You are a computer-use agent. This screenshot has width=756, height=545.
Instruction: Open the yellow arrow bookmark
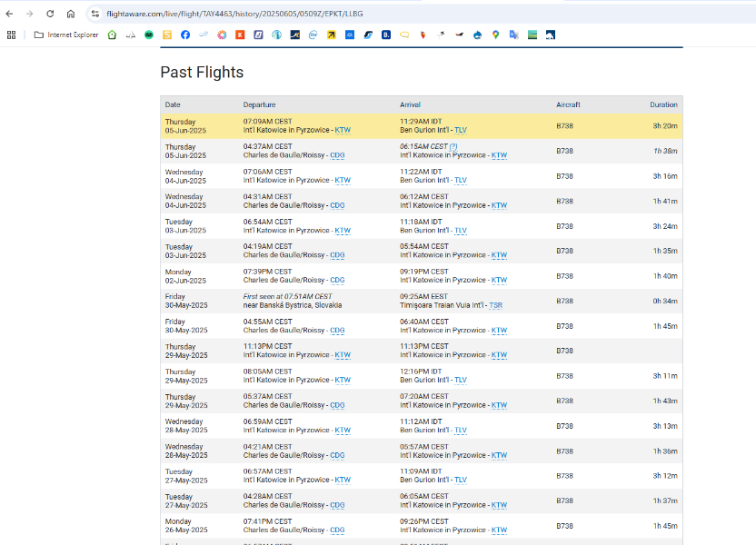[332, 35]
